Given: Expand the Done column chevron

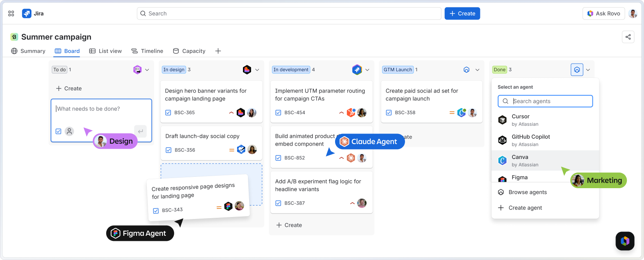Looking at the screenshot, I should [x=588, y=70].
